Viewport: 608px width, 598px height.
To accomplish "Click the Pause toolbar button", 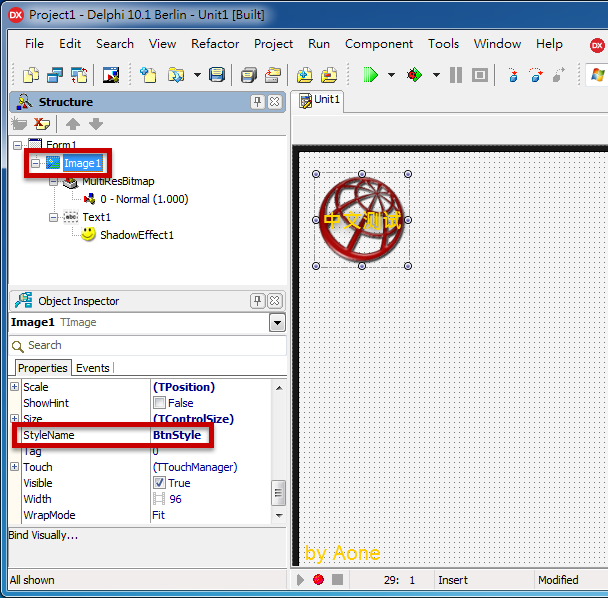I will [456, 75].
